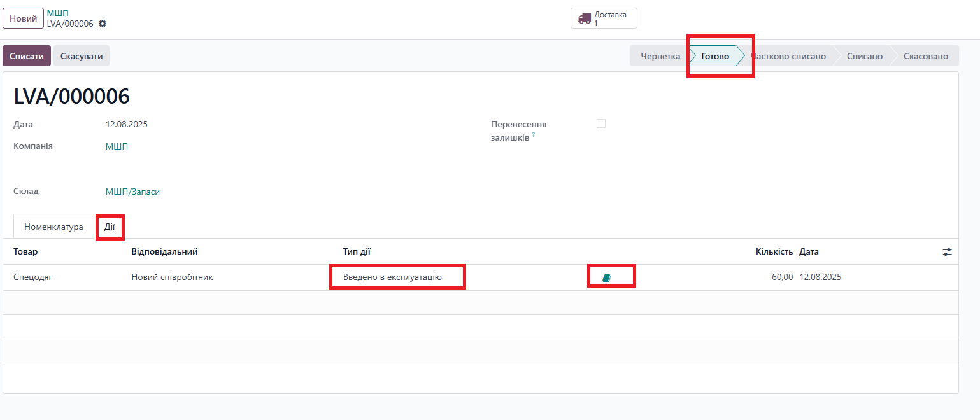This screenshot has width=980, height=420.
Task: Click the gear icon next to LVA/000006
Action: 103,24
